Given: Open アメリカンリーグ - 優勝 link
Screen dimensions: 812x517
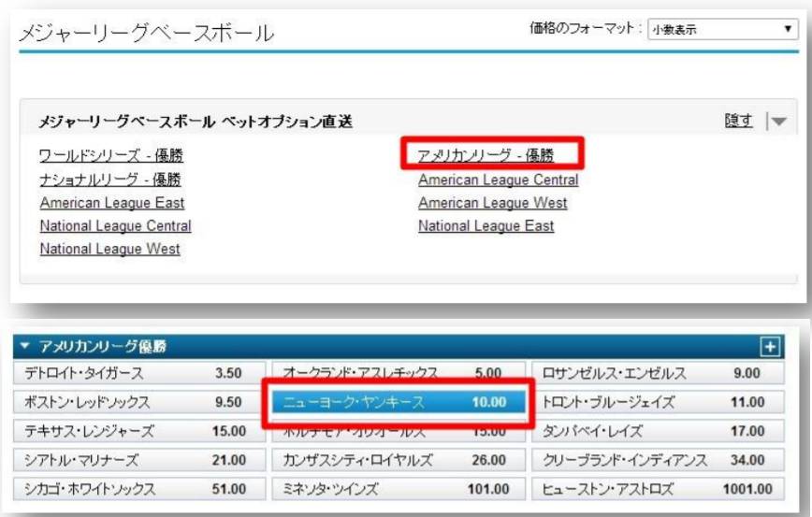Looking at the screenshot, I should 486,155.
